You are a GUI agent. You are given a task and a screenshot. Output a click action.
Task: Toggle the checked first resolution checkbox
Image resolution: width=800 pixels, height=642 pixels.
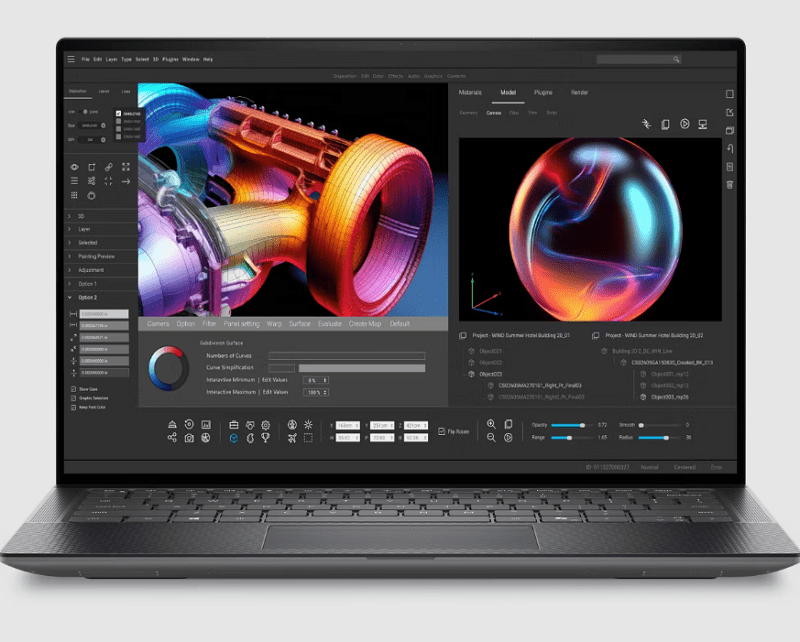[118, 114]
